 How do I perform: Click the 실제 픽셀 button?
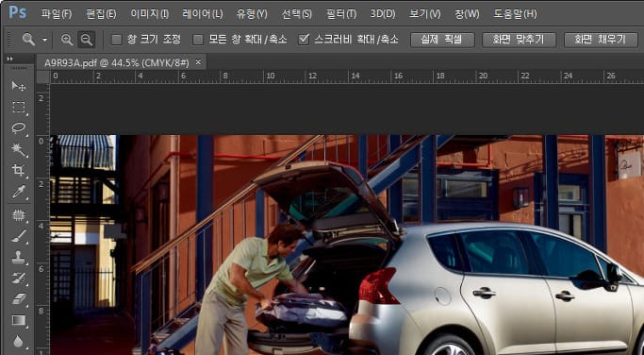coord(442,40)
